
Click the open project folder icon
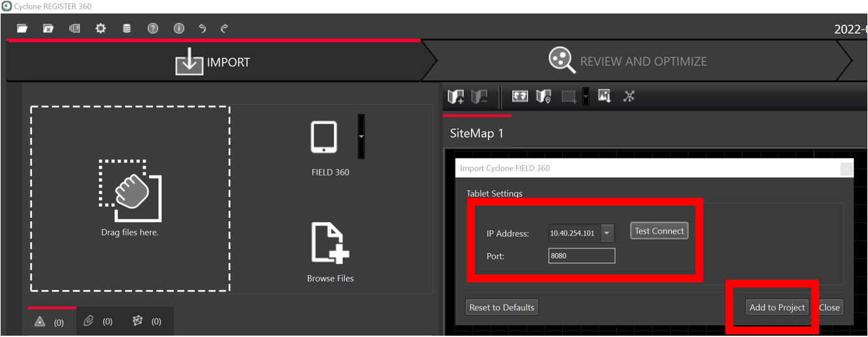click(22, 29)
